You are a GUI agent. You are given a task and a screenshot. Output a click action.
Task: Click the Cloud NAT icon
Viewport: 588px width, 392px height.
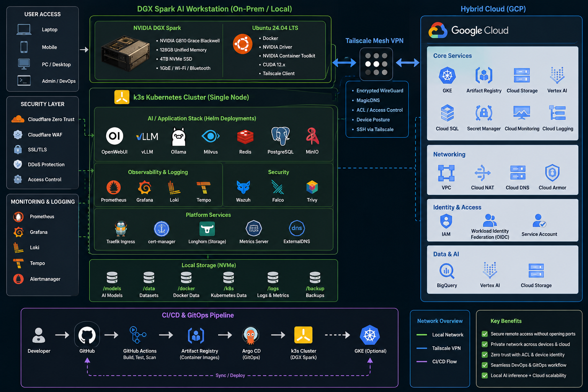(x=482, y=173)
